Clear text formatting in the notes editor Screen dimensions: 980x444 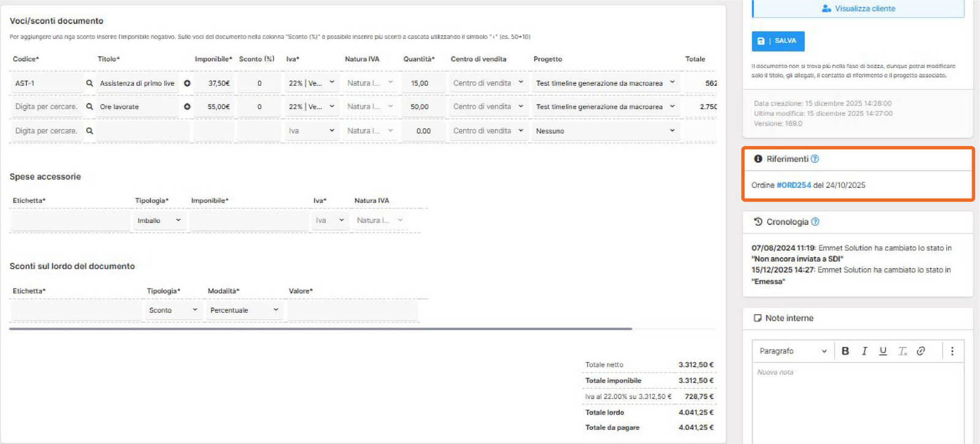pos(902,351)
